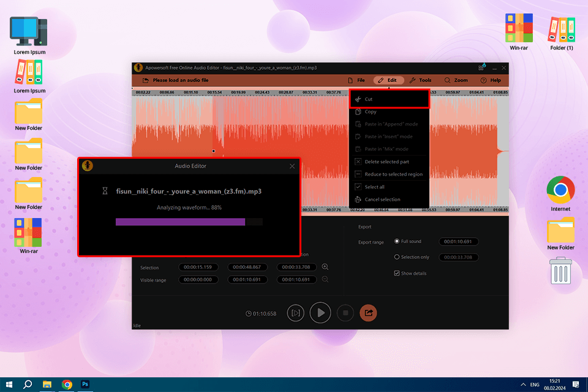Image resolution: width=588 pixels, height=392 pixels.
Task: Choose Cancel selection from the Edit menu
Action: click(x=390, y=200)
